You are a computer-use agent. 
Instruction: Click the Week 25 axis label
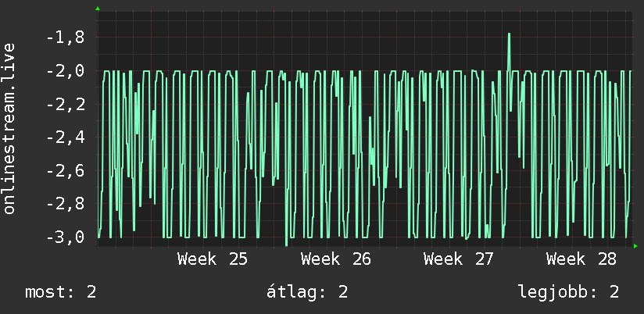coord(213,259)
